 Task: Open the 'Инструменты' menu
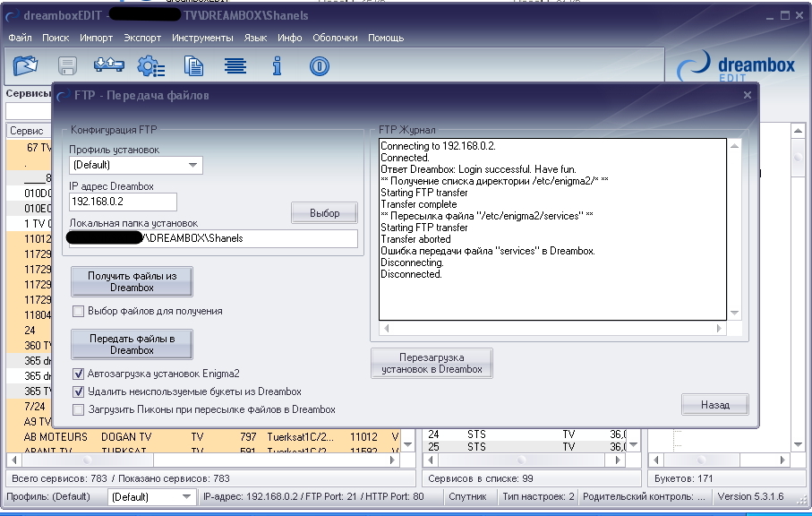[x=202, y=38]
